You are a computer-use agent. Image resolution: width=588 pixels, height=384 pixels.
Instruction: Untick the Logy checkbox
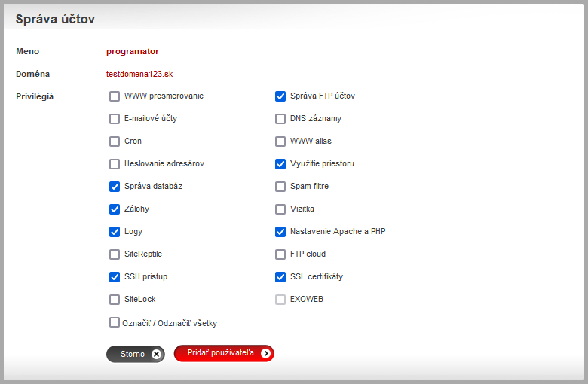tap(115, 232)
